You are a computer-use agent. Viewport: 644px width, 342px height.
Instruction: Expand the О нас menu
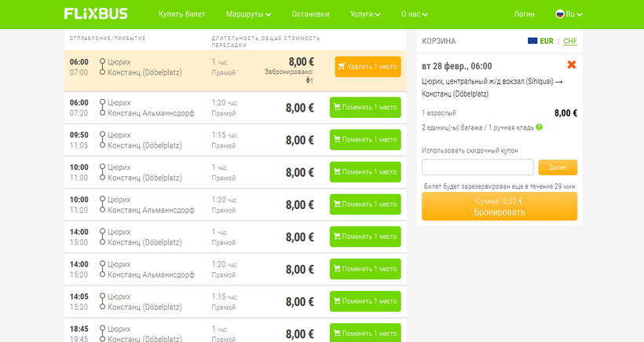pyautogui.click(x=415, y=14)
